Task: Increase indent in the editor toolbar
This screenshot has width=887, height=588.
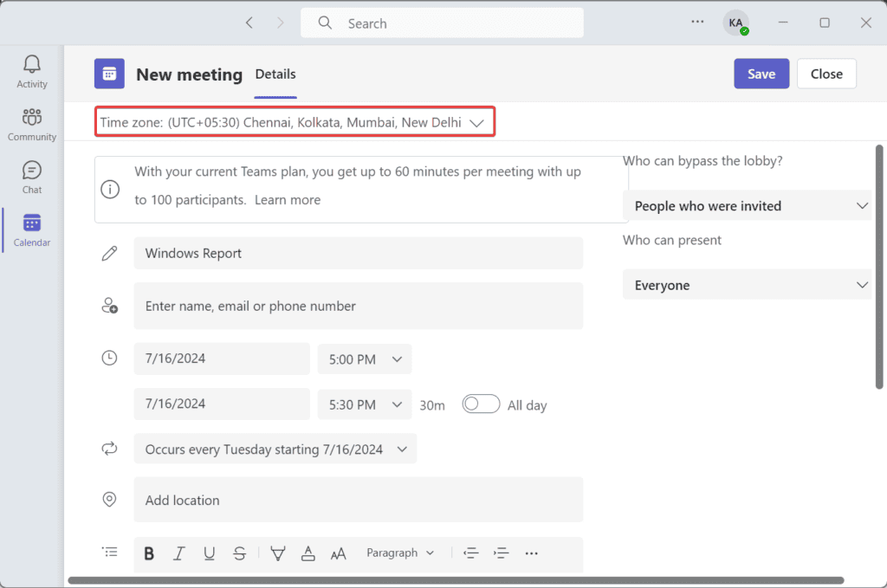Action: click(501, 553)
